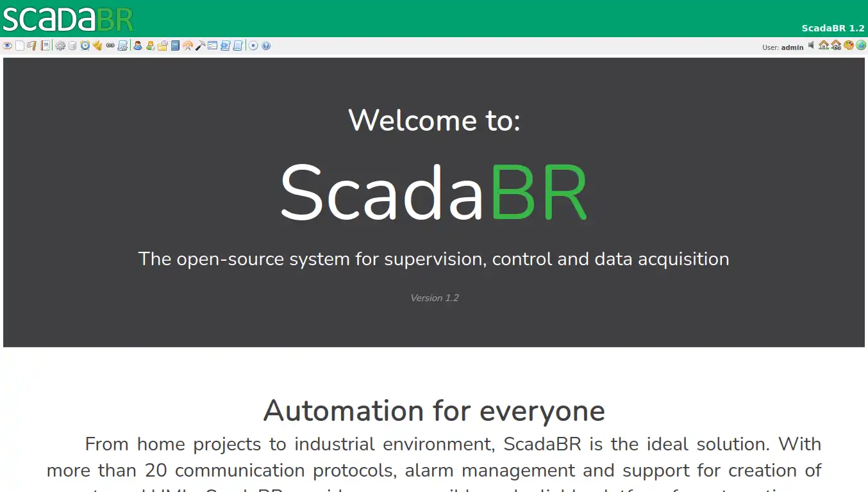Click the Logout stop-button icon
Screen dimensions: 868x492
(253, 45)
